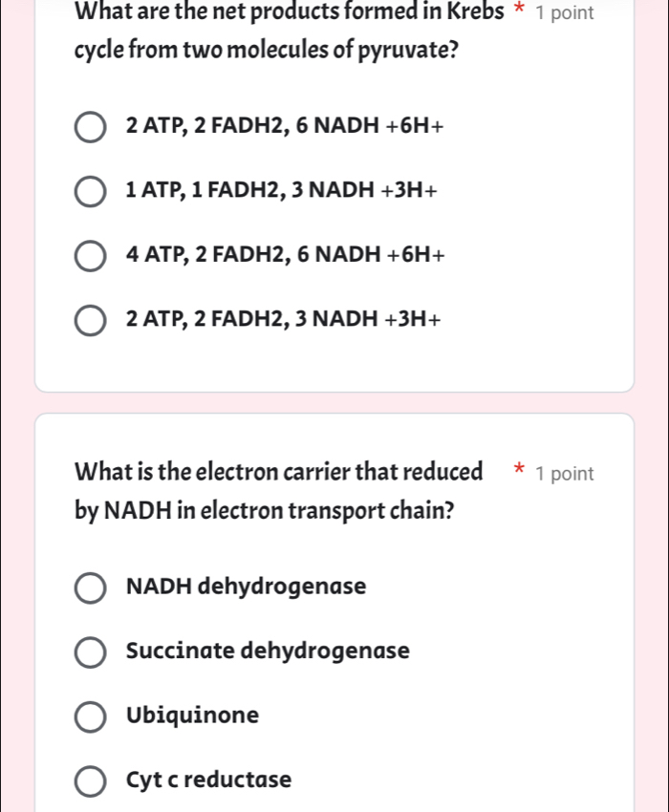The height and width of the screenshot is (812, 669).
Task: Click the required asterisk on the Krebs question
Action: [518, 11]
